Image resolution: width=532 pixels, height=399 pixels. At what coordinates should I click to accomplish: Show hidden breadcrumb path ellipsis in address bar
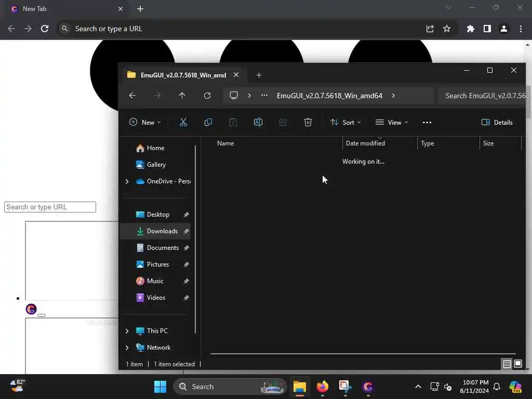tap(264, 96)
